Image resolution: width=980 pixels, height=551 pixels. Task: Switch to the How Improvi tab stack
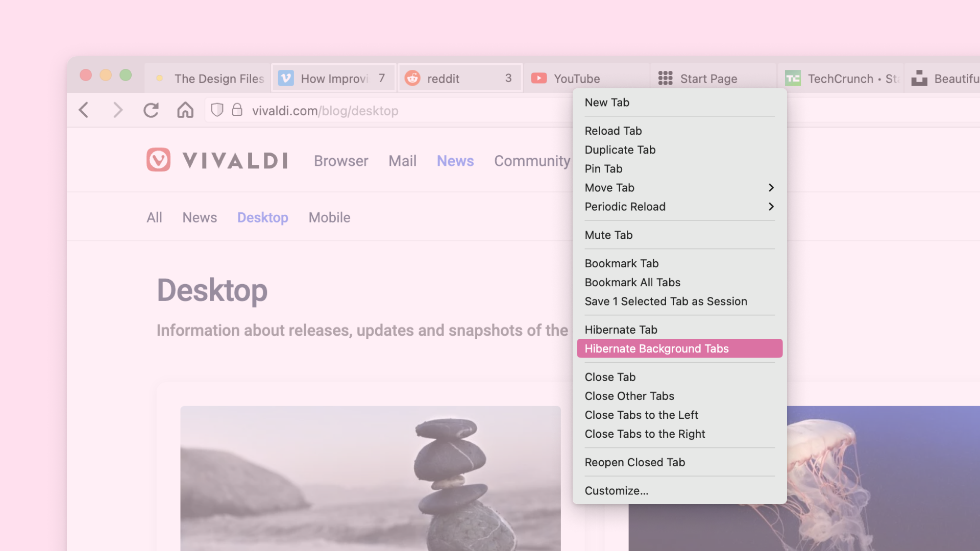coord(334,78)
